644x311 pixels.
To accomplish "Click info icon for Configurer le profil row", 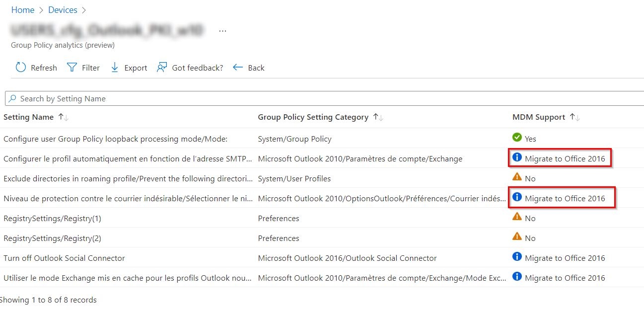I will [x=517, y=157].
